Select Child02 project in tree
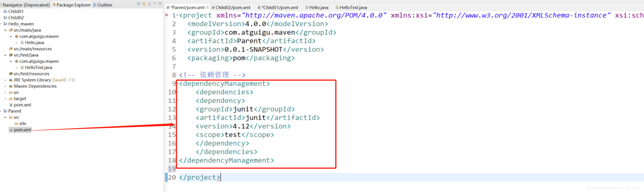 coord(16,18)
